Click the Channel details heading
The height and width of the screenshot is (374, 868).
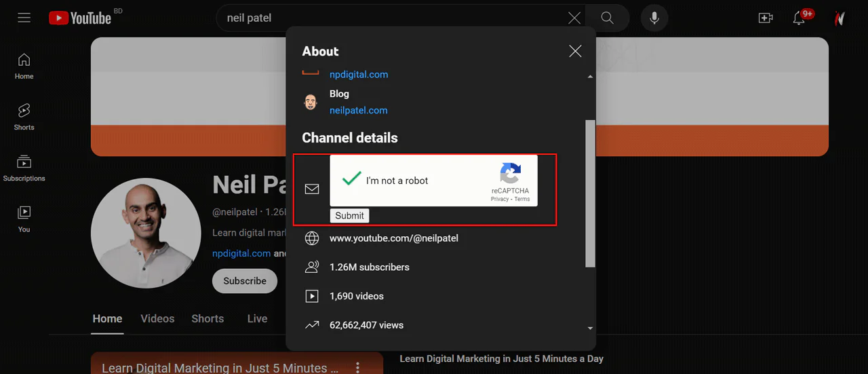click(350, 138)
